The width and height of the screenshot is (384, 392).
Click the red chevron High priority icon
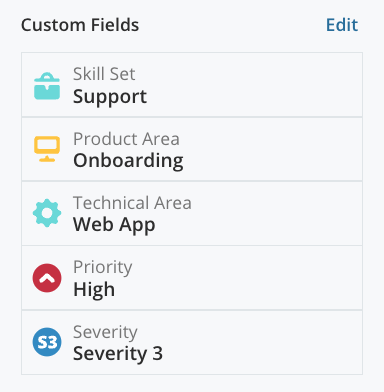tap(47, 278)
